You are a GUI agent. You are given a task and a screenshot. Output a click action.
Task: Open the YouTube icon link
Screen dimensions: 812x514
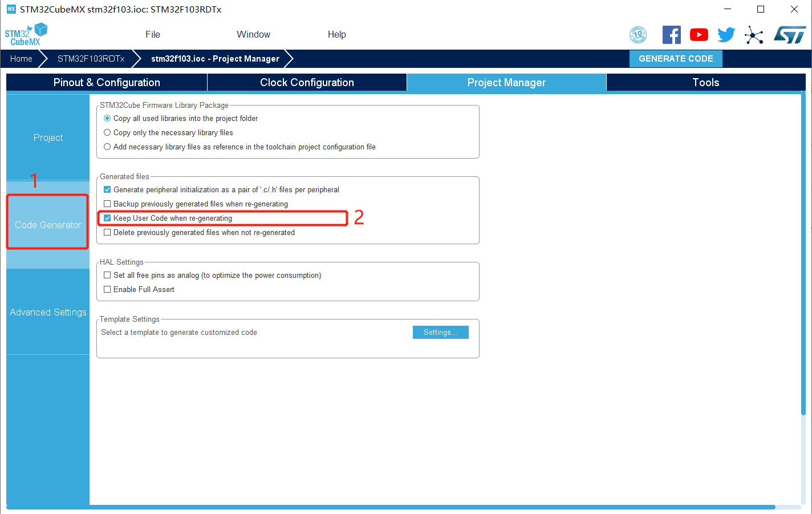[699, 35]
